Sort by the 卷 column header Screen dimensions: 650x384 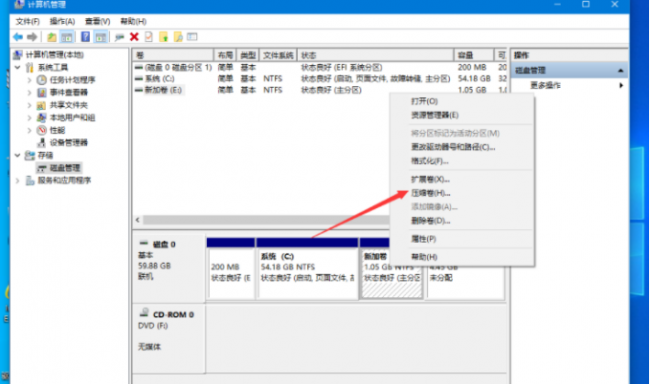173,55
